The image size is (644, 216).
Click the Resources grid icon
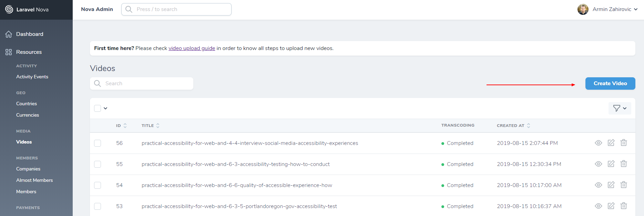click(9, 52)
